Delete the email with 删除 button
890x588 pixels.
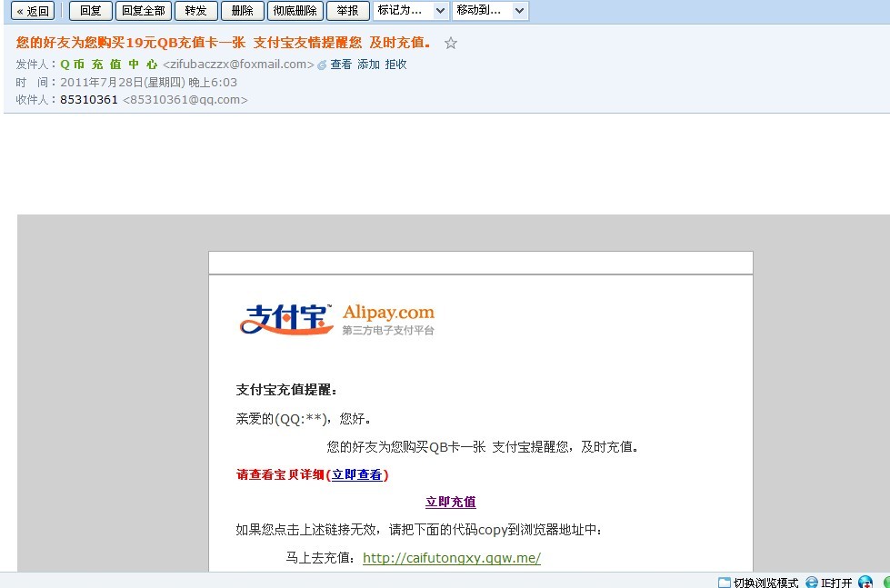pyautogui.click(x=243, y=11)
